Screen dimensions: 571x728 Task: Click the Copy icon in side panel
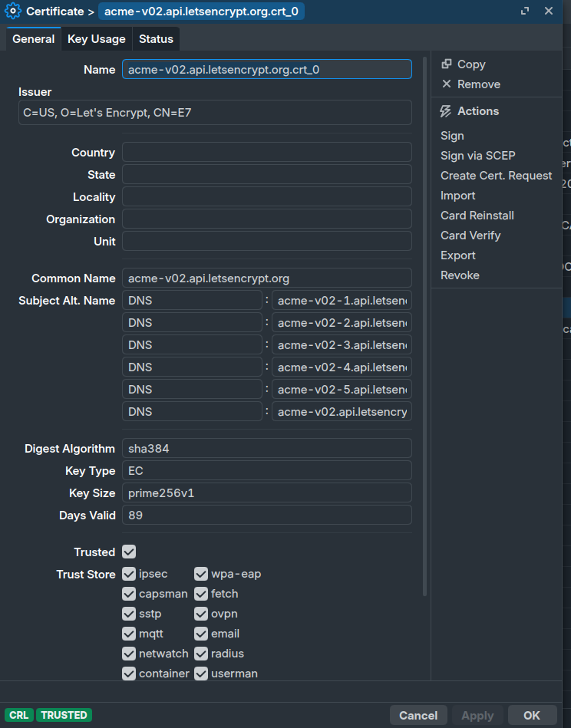(x=447, y=64)
